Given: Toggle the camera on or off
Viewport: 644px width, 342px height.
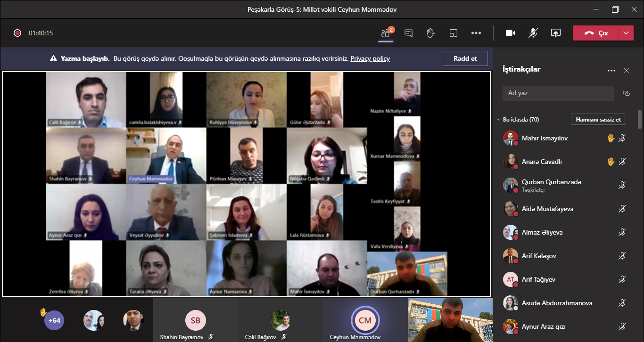Looking at the screenshot, I should (511, 33).
